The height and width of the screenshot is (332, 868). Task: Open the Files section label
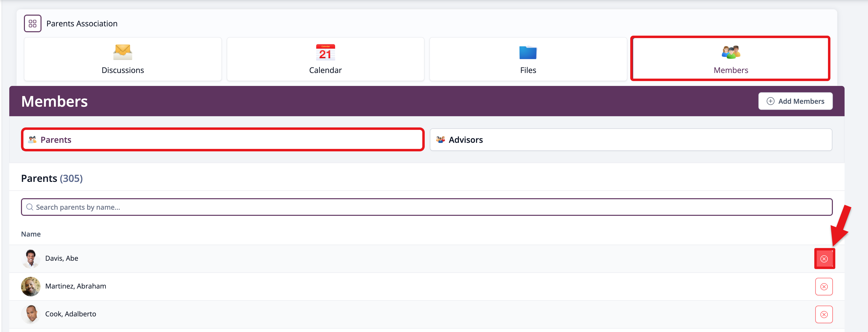(528, 70)
